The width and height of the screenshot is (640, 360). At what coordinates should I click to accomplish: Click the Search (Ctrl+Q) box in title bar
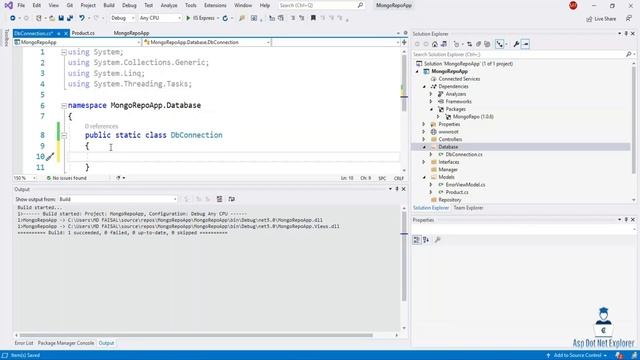(321, 5)
